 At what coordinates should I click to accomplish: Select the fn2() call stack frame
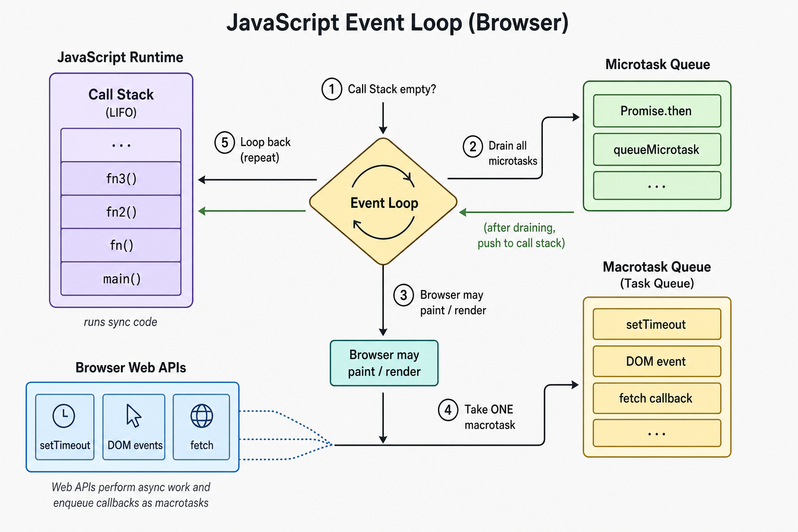(121, 212)
